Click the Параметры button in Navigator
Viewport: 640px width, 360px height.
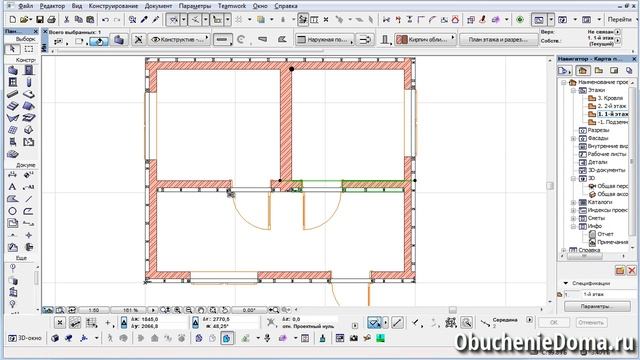pyautogui.click(x=597, y=306)
